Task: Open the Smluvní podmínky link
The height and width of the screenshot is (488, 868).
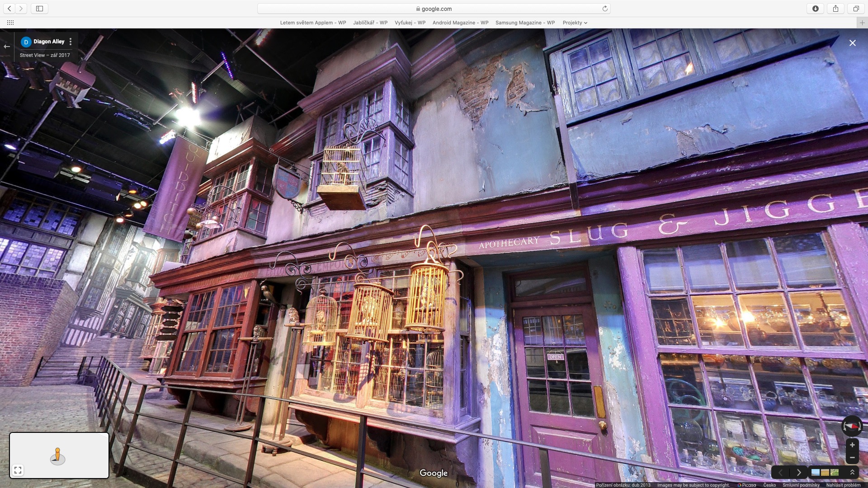Action: pyautogui.click(x=801, y=485)
